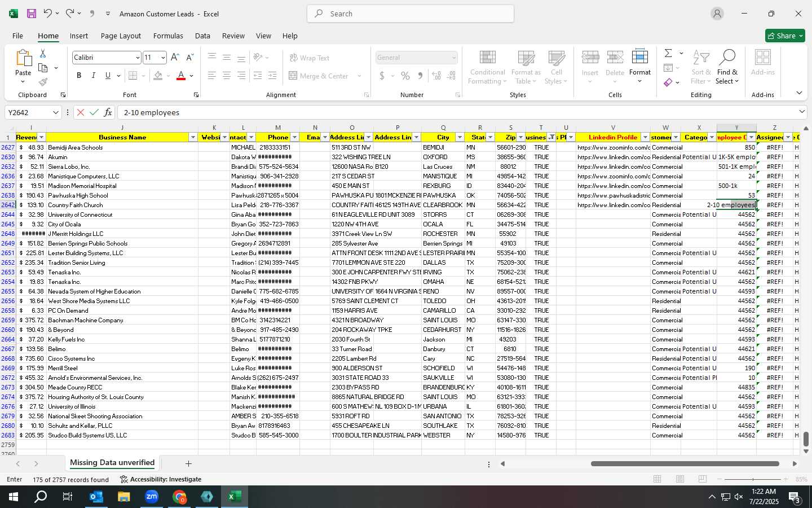Confirm entry with checkmark icon

[94, 112]
